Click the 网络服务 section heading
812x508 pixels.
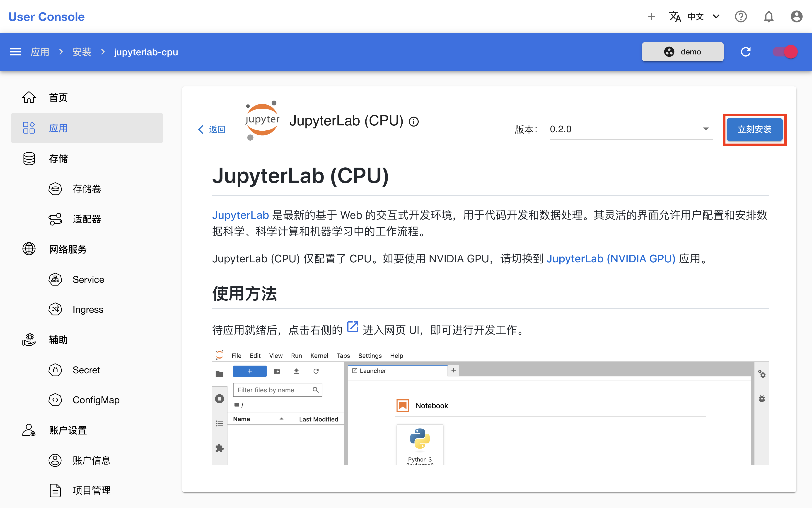click(x=68, y=249)
